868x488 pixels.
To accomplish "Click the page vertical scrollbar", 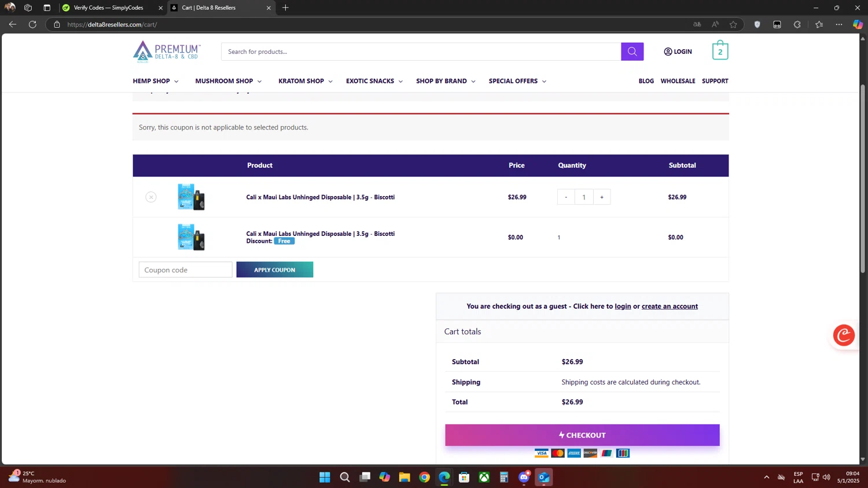I will 863,179.
